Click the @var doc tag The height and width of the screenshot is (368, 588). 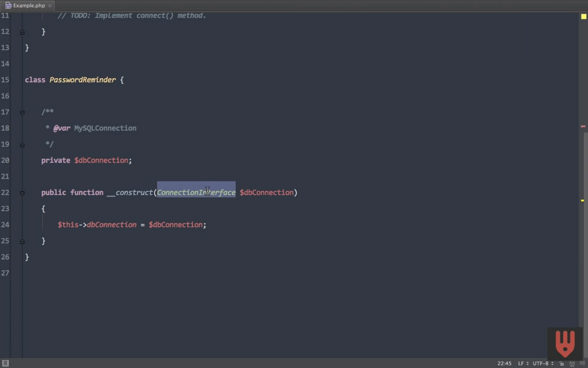(x=61, y=128)
